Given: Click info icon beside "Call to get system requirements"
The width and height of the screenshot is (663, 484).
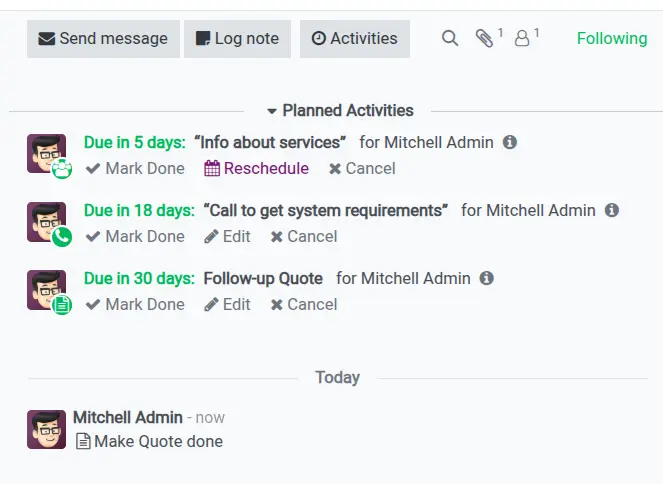Looking at the screenshot, I should point(612,210).
